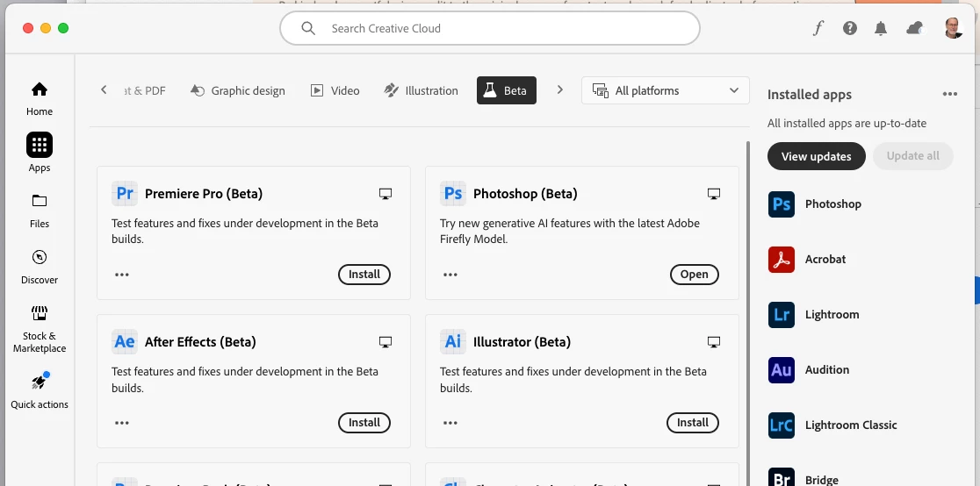Check cloud sync status icon
The width and height of the screenshot is (980, 486).
click(915, 28)
